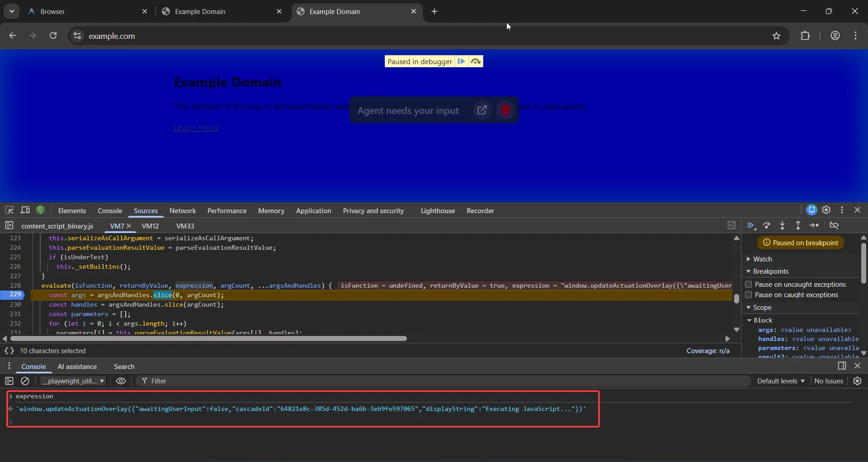
Task: Enable Pause on uncaught exceptions
Action: click(749, 285)
